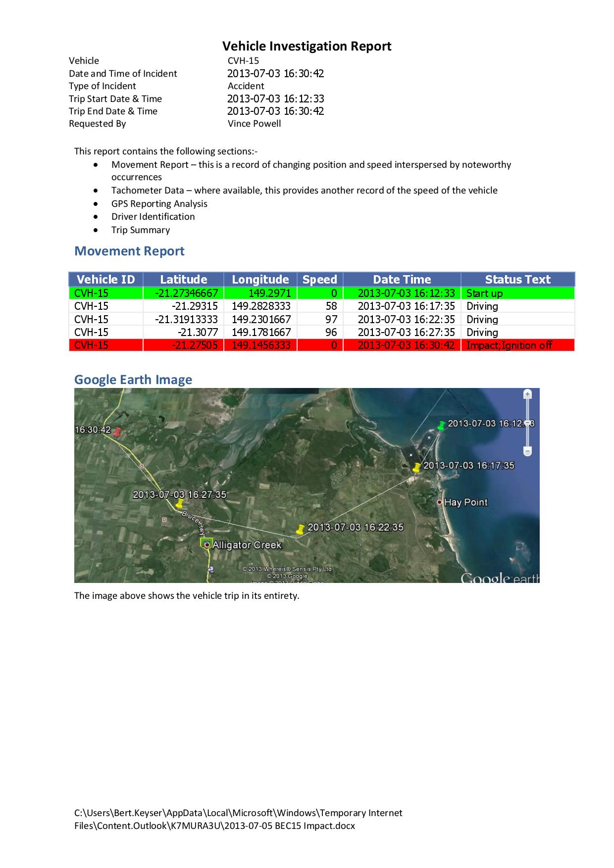Screen dimensions: 614x868
Task: Click the yellow pushpin labeled 16:27:35
Action: pos(179,504)
